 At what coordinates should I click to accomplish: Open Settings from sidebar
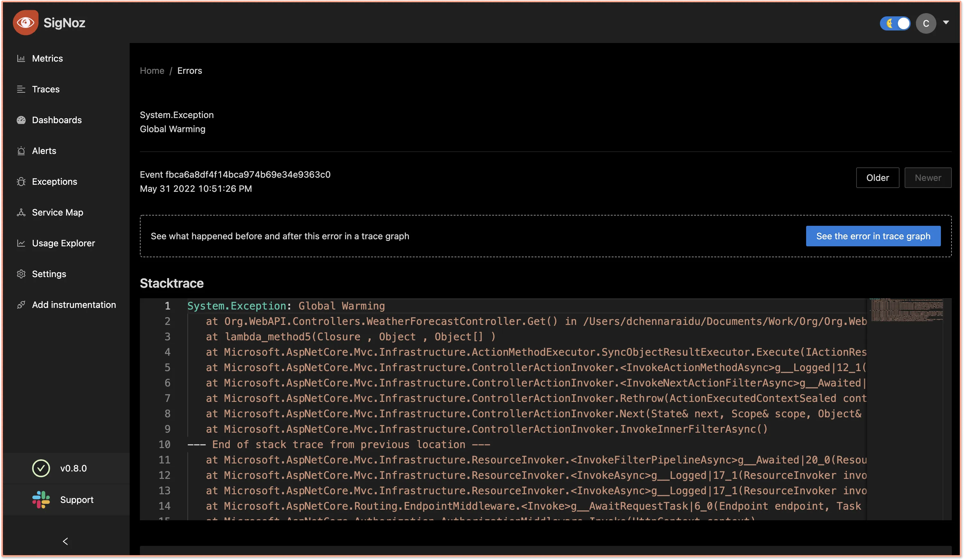[x=49, y=274]
